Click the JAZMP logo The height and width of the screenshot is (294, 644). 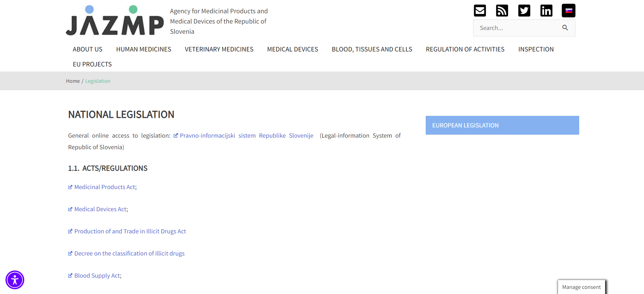pos(115,21)
